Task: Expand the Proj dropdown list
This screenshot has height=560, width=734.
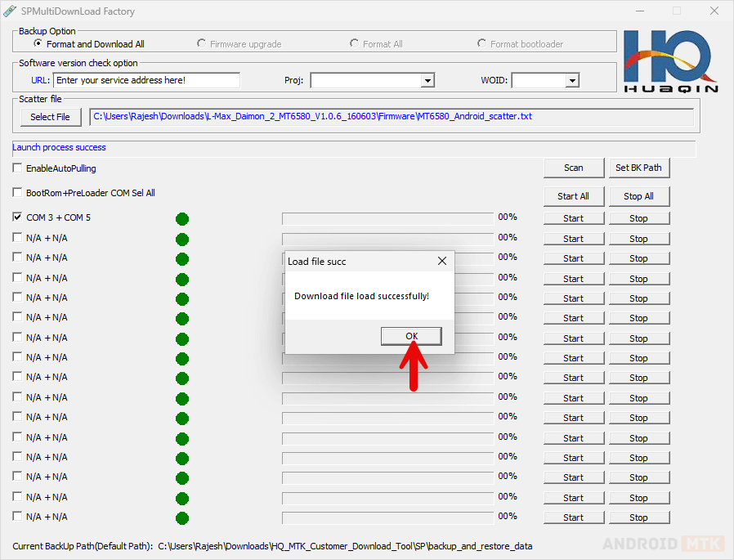Action: 427,80
